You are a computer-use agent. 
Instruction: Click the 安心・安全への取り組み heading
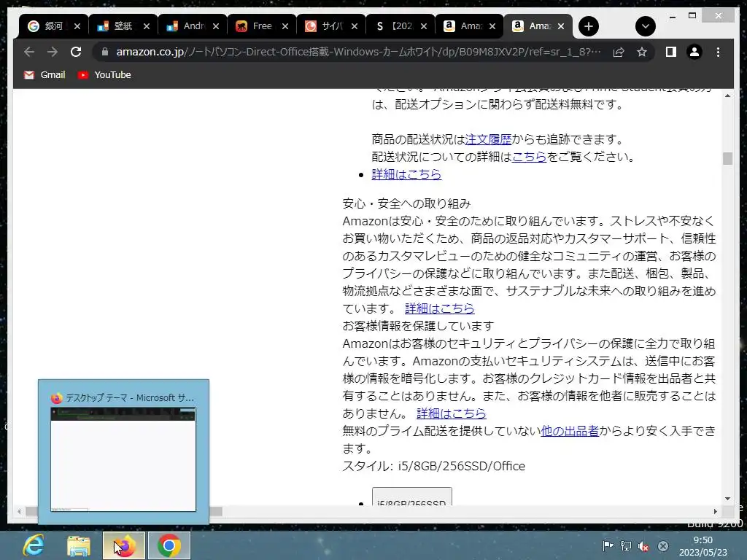406,204
